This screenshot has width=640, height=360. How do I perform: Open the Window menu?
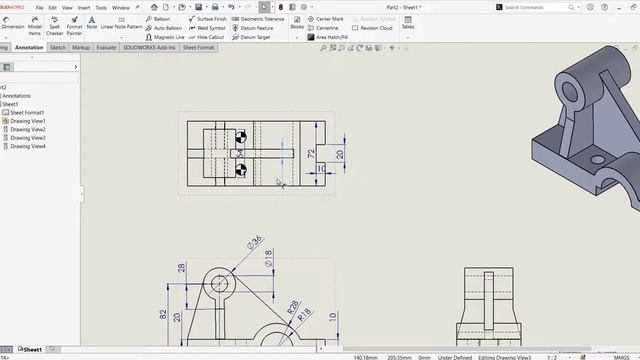[x=121, y=7]
